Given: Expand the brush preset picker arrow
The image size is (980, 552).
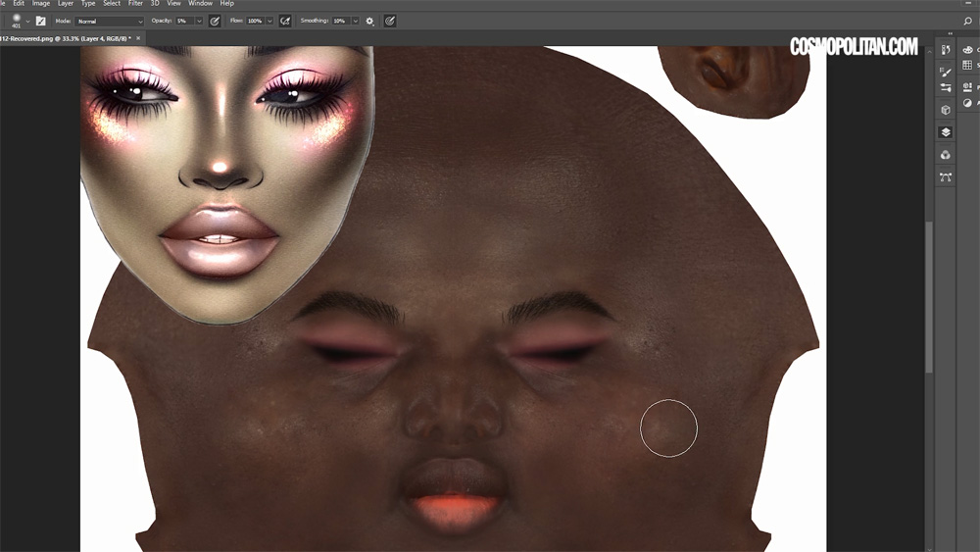Looking at the screenshot, I should 27,22.
